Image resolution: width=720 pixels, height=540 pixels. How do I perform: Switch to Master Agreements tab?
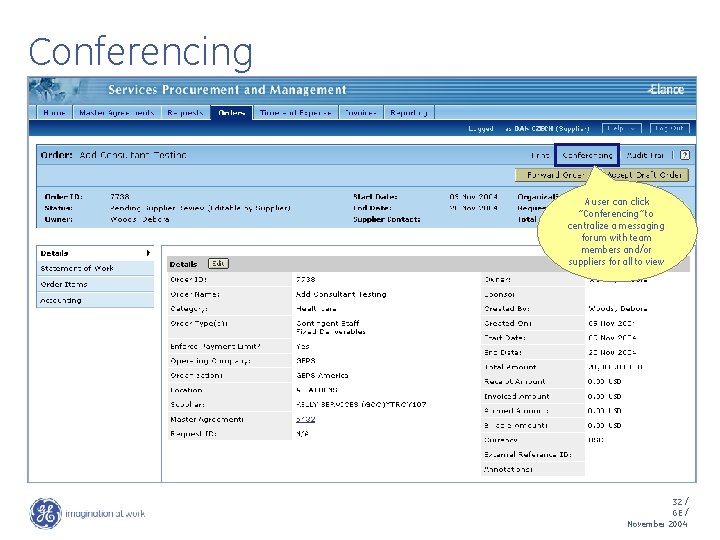[116, 112]
